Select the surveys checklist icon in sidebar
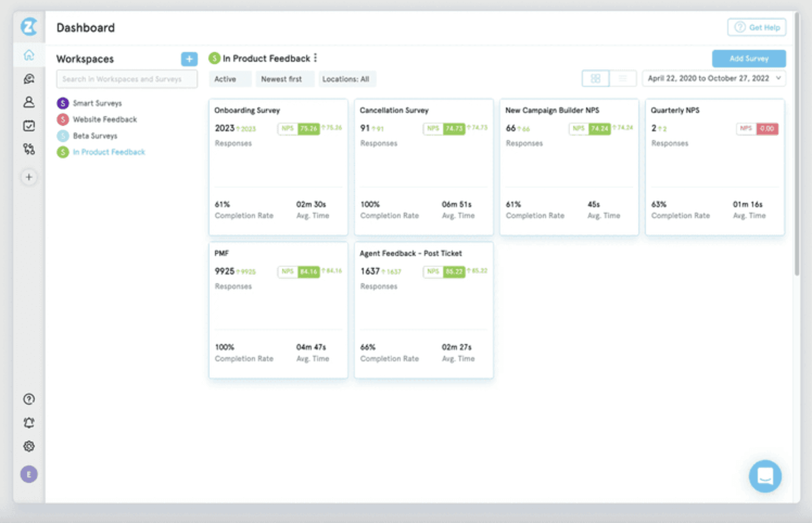 tap(29, 126)
